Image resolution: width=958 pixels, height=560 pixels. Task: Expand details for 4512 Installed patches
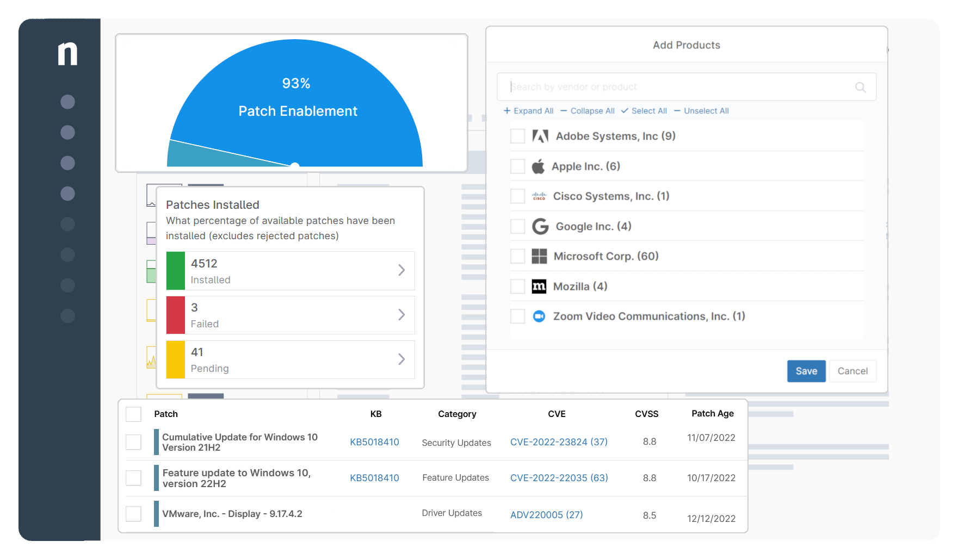[x=402, y=270]
